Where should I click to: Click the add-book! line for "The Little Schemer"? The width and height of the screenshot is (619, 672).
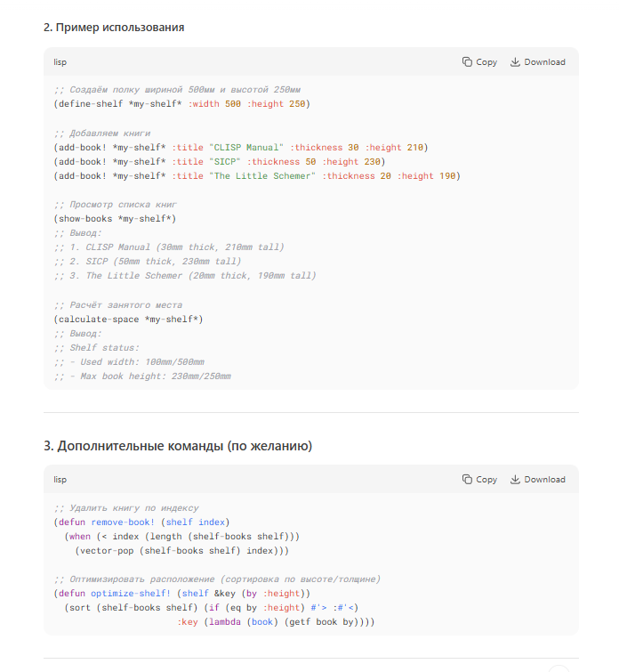point(256,175)
